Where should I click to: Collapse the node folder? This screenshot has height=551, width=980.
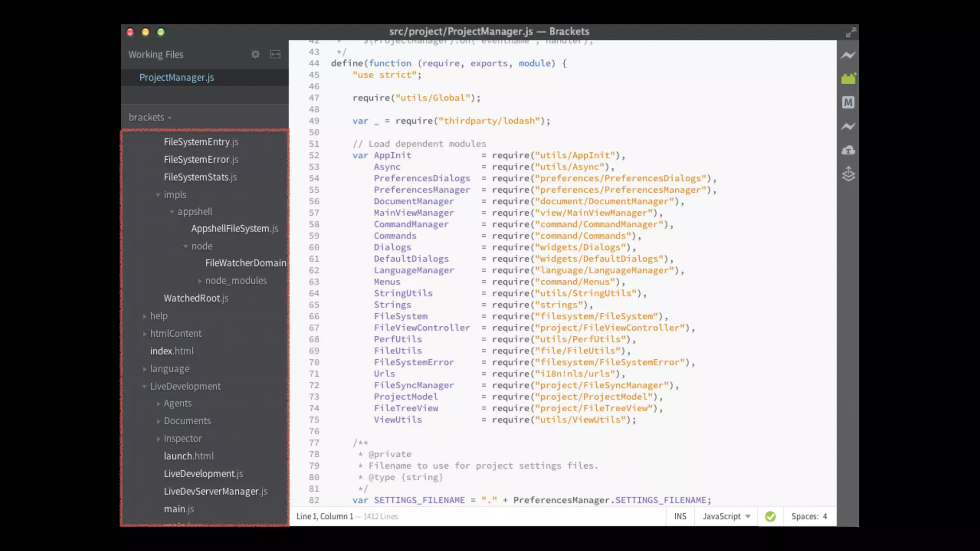pos(186,247)
